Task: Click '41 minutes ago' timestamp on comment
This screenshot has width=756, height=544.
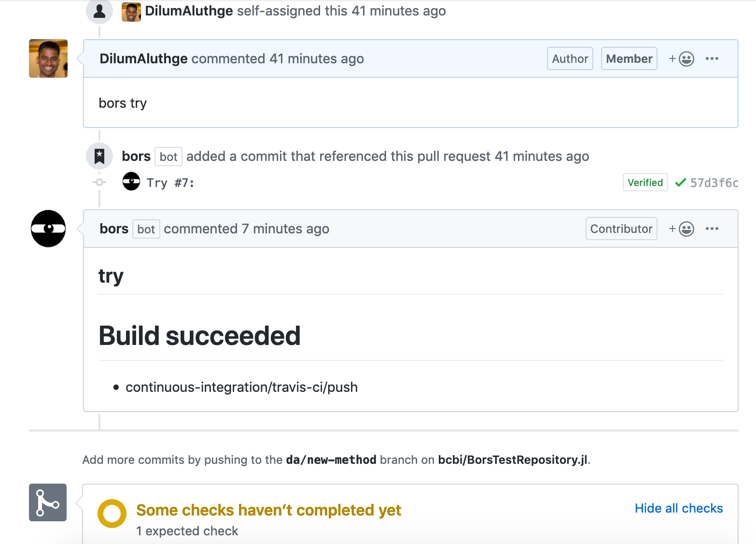Action: 316,59
